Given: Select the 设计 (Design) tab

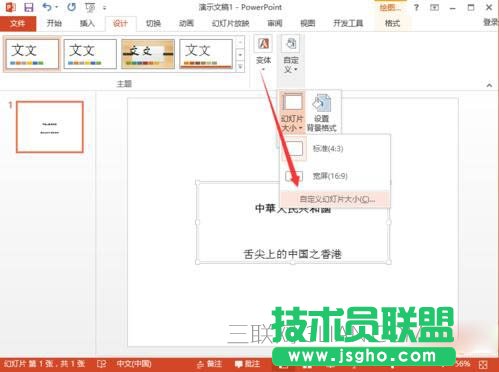Looking at the screenshot, I should [x=120, y=23].
